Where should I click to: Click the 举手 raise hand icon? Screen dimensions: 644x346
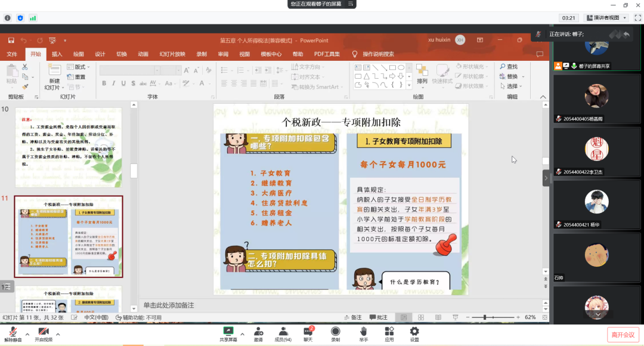tap(363, 331)
